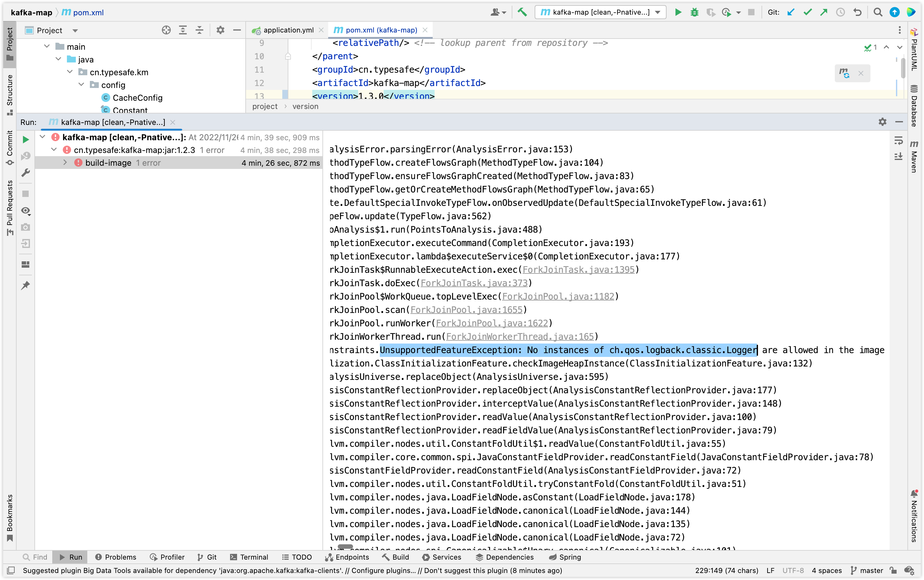
Task: Commit changes using the Git checkmark icon
Action: [x=807, y=12]
